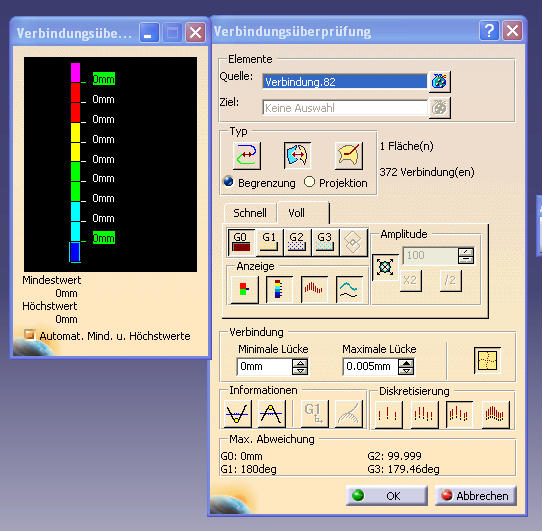The image size is (542, 531).
Task: Select the G1 tangency analysis button
Action: tap(269, 242)
